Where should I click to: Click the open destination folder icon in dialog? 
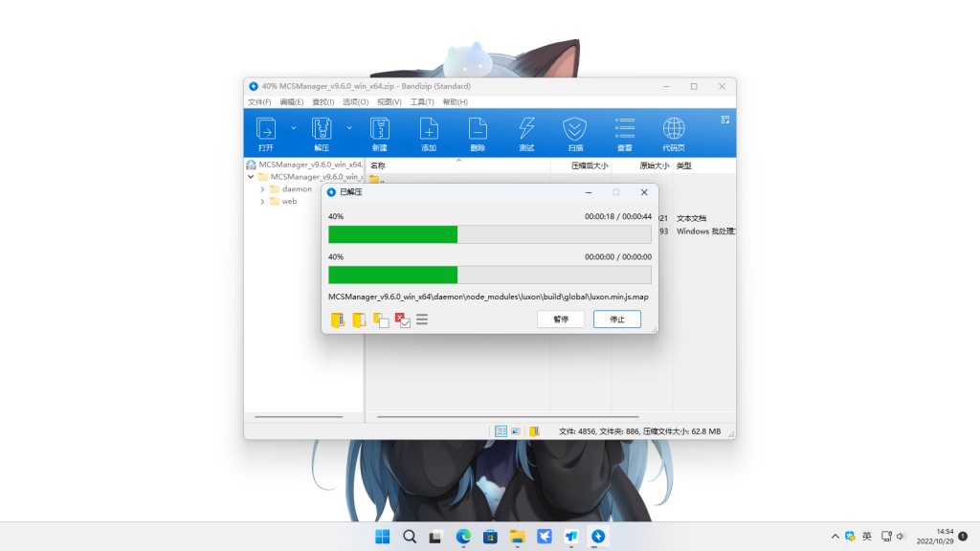359,320
